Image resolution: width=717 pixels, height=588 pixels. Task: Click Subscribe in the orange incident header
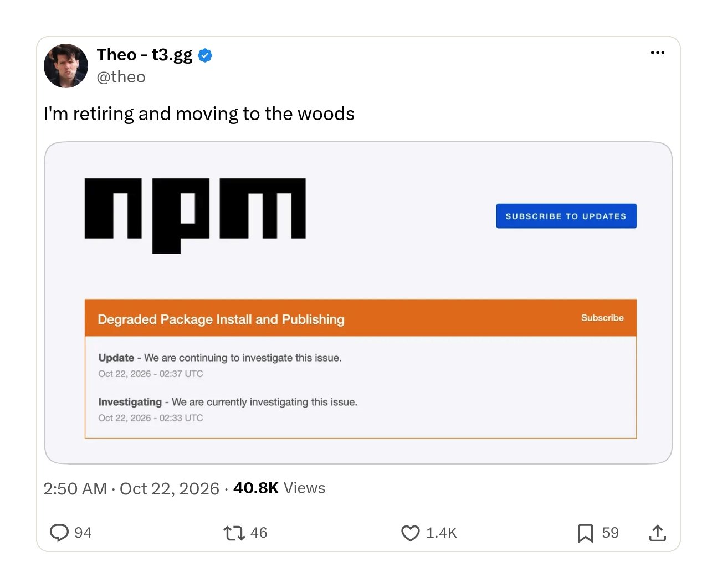(602, 318)
